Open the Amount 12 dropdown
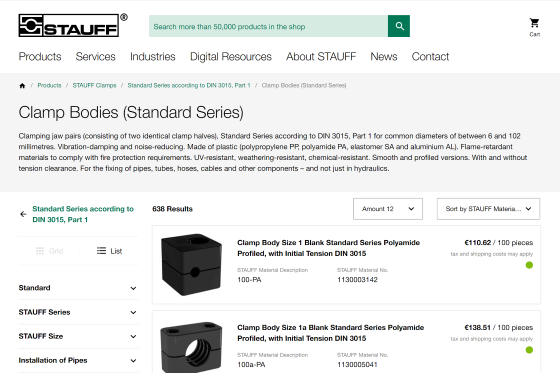The image size is (560, 373). (x=388, y=209)
